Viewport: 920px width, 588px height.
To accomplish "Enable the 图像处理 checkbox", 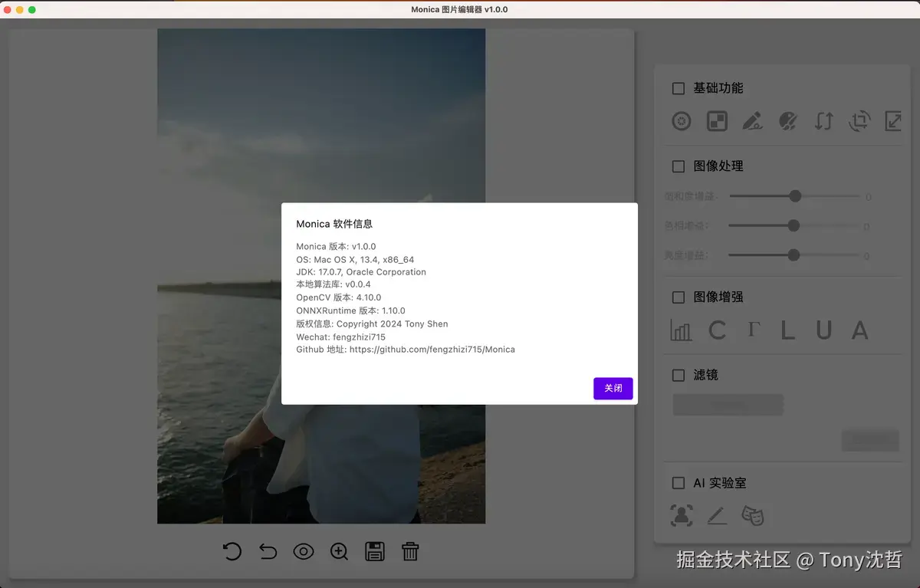I will (678, 166).
